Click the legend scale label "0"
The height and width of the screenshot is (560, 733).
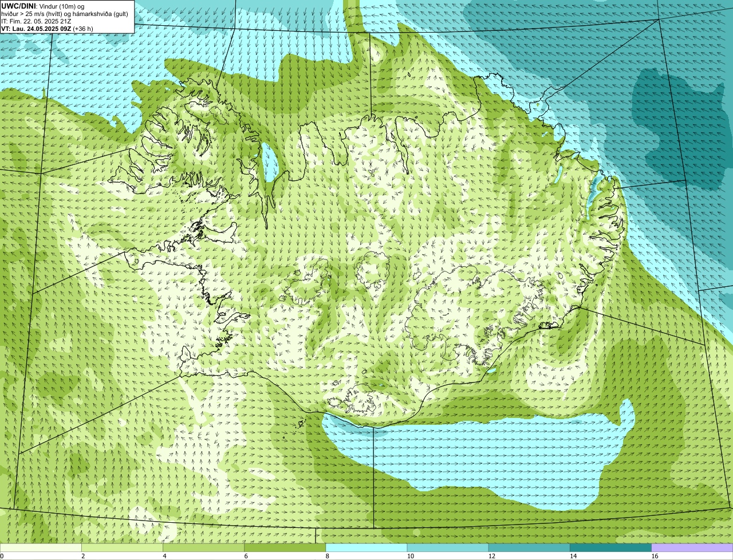pyautogui.click(x=2, y=556)
